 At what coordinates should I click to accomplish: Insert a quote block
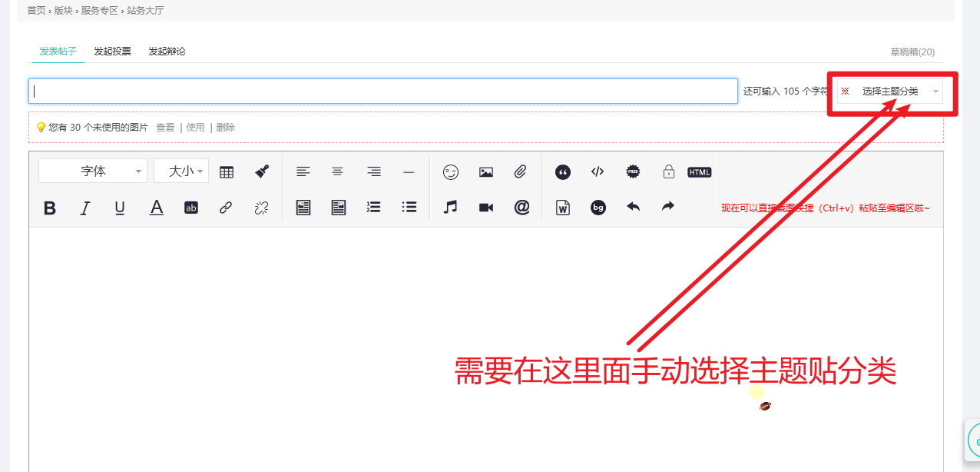pyautogui.click(x=563, y=172)
